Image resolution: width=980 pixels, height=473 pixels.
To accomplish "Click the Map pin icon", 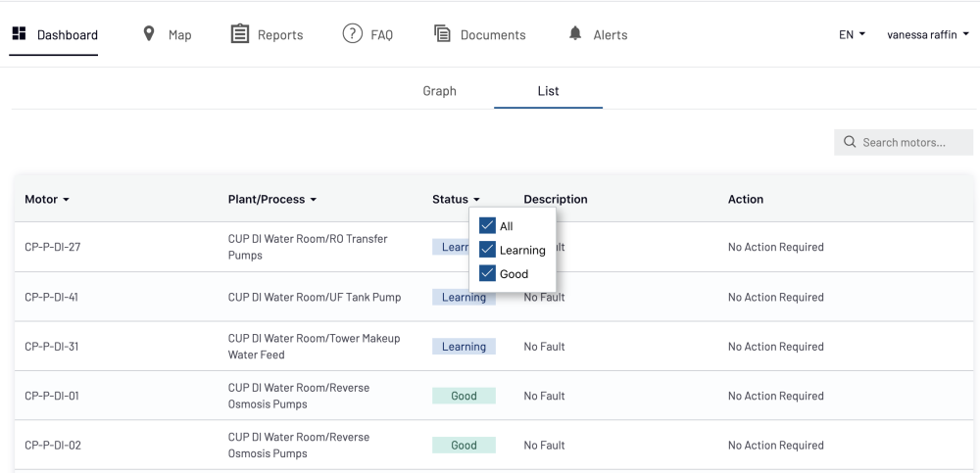I will point(149,34).
